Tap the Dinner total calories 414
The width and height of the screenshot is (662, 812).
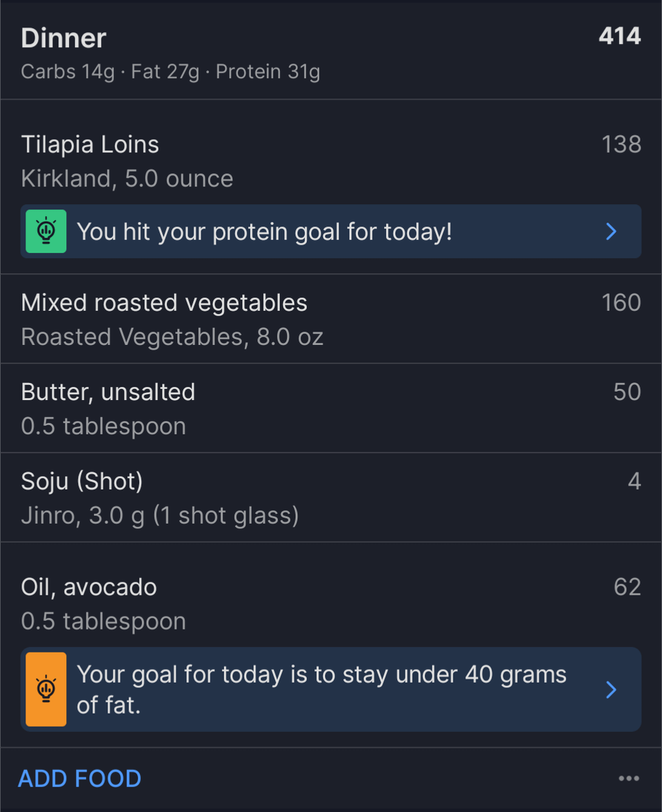620,37
